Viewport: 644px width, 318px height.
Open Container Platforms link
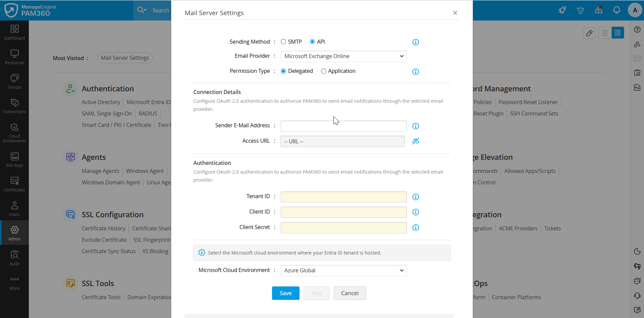(516, 297)
